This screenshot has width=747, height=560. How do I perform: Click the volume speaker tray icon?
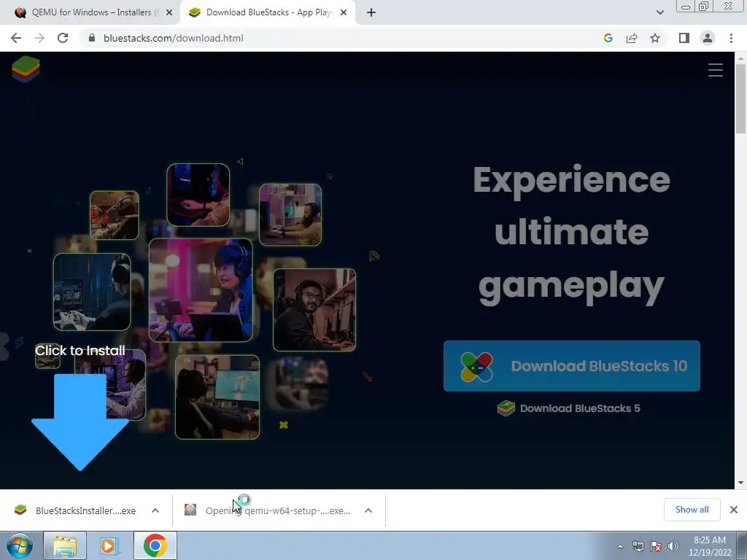click(x=673, y=546)
